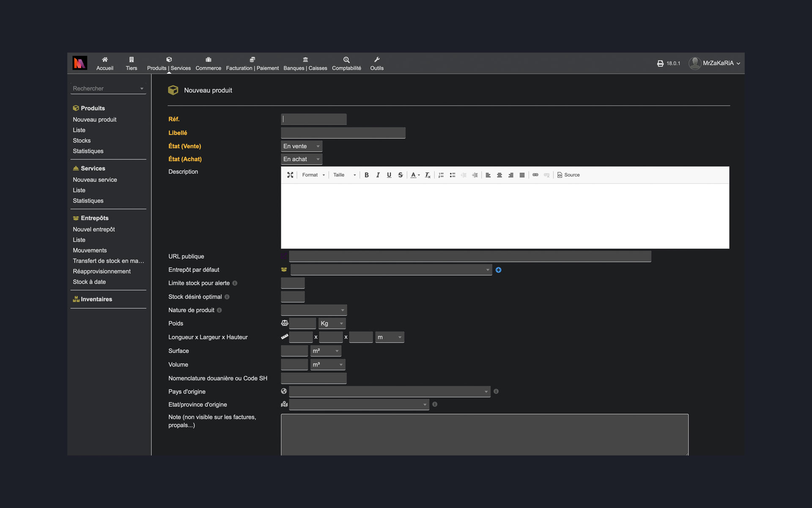Click the Réf. input field
Screen dimensions: 812x508
(x=314, y=119)
